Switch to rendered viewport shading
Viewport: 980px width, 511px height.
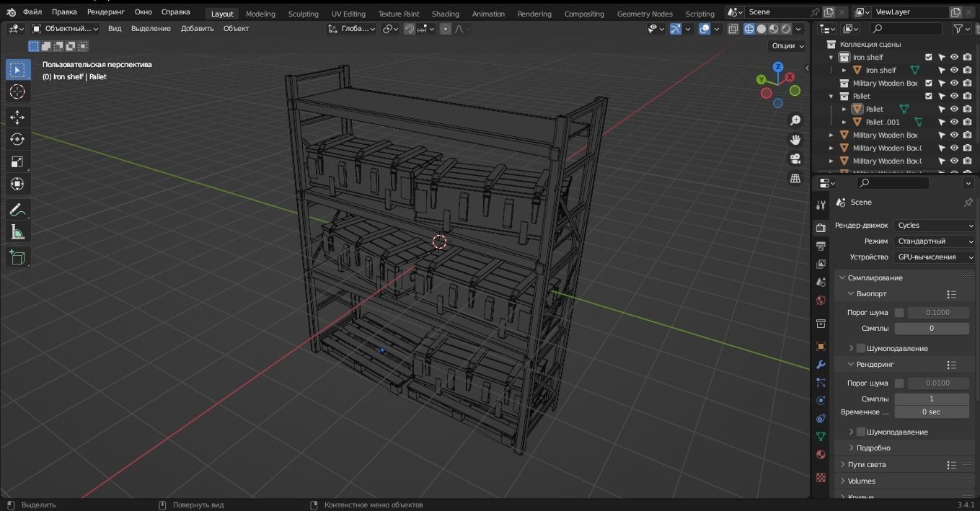point(786,29)
